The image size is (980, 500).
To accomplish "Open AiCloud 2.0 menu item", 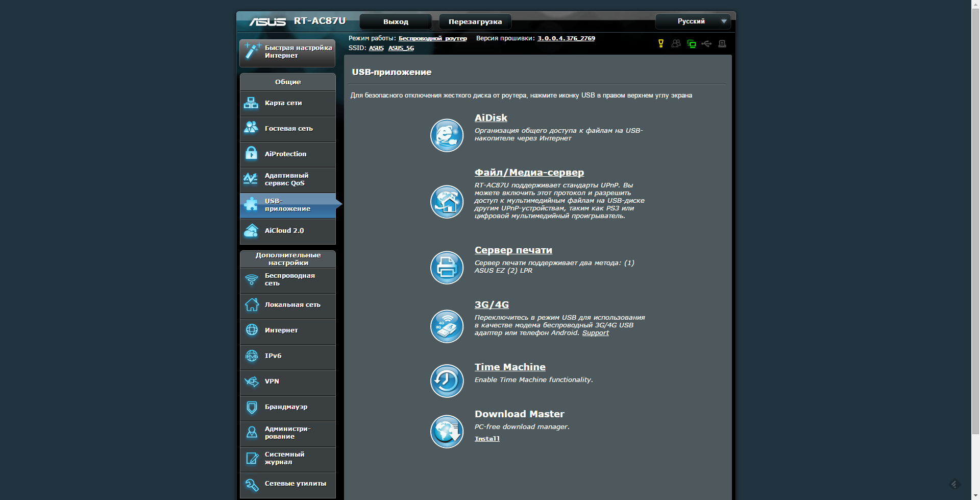I will tap(288, 231).
